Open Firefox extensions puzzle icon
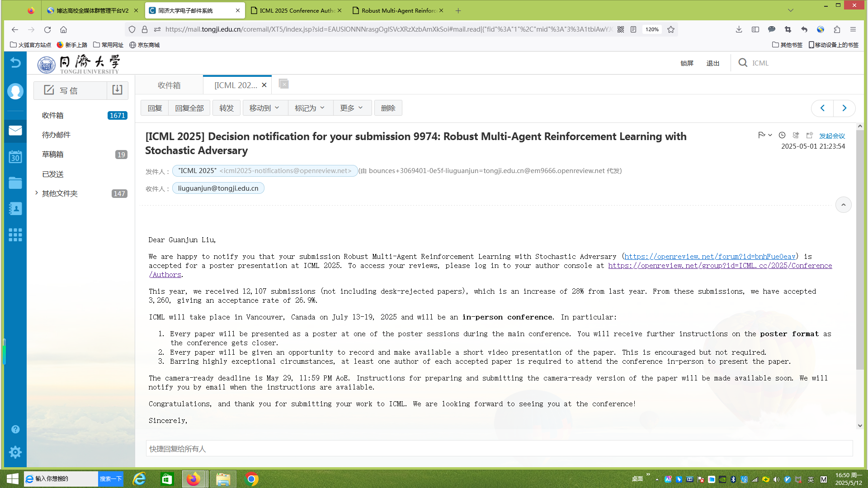Screen dimensions: 868x488 click(837, 29)
